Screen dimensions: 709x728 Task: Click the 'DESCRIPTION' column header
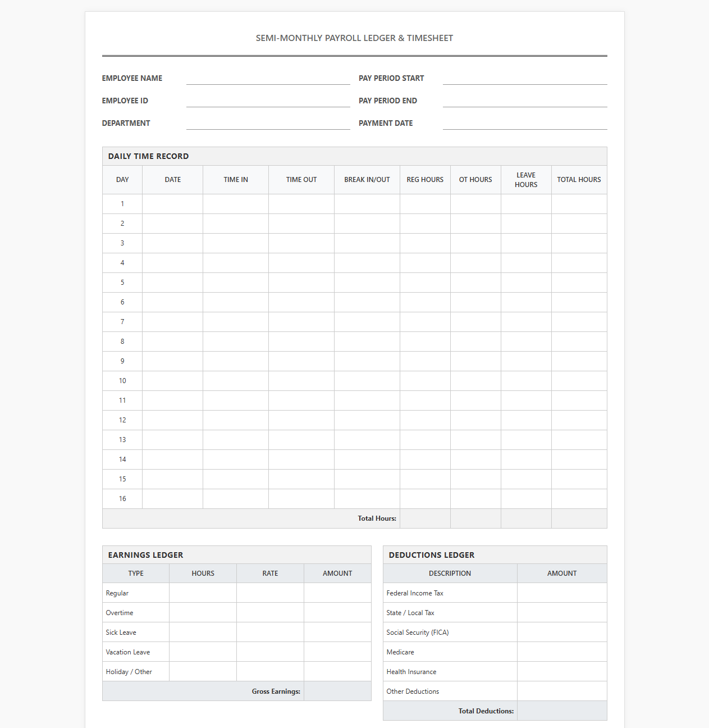tap(450, 574)
